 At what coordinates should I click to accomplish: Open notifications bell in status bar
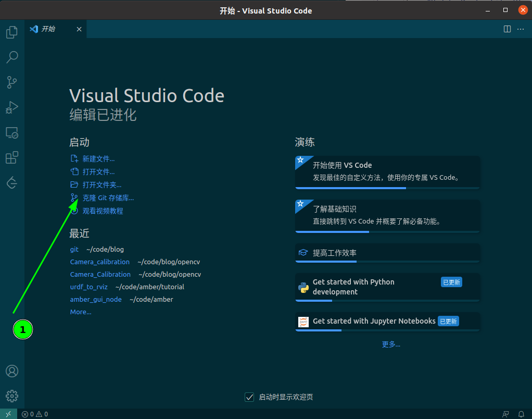pos(521,414)
